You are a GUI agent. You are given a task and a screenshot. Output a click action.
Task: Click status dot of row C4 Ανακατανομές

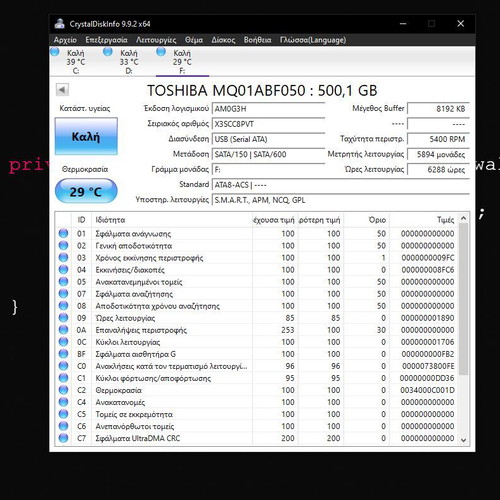coord(63,402)
